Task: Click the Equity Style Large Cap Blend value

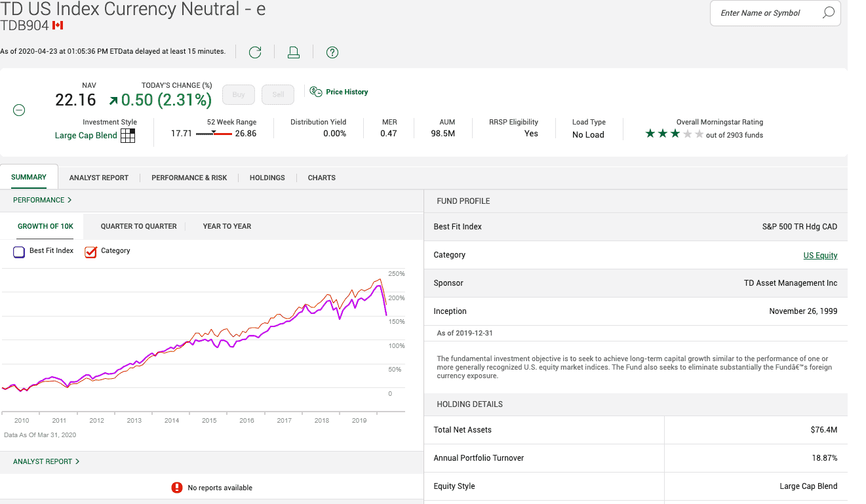Action: [807, 486]
